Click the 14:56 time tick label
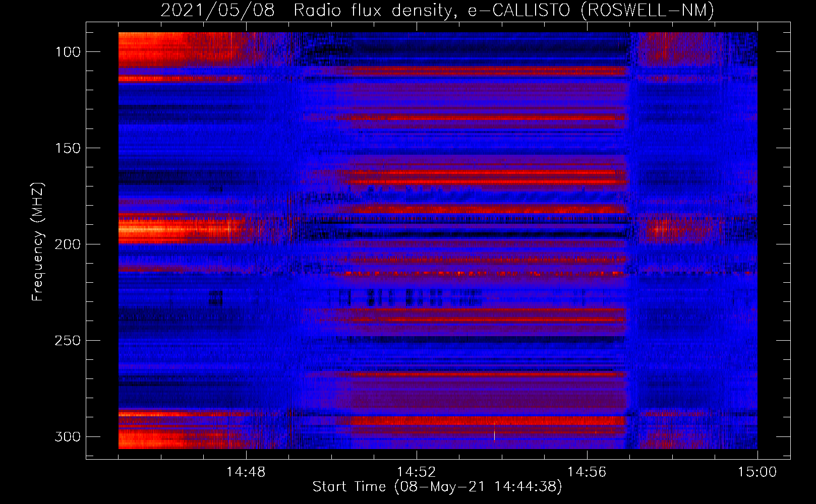This screenshot has height=504, width=816. pyautogui.click(x=587, y=472)
